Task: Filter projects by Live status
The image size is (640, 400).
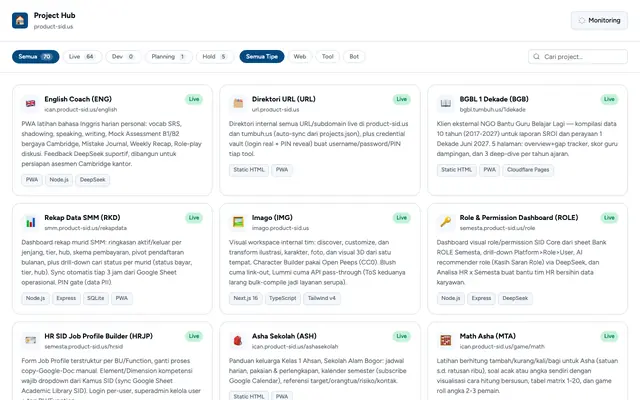Action: (x=82, y=57)
